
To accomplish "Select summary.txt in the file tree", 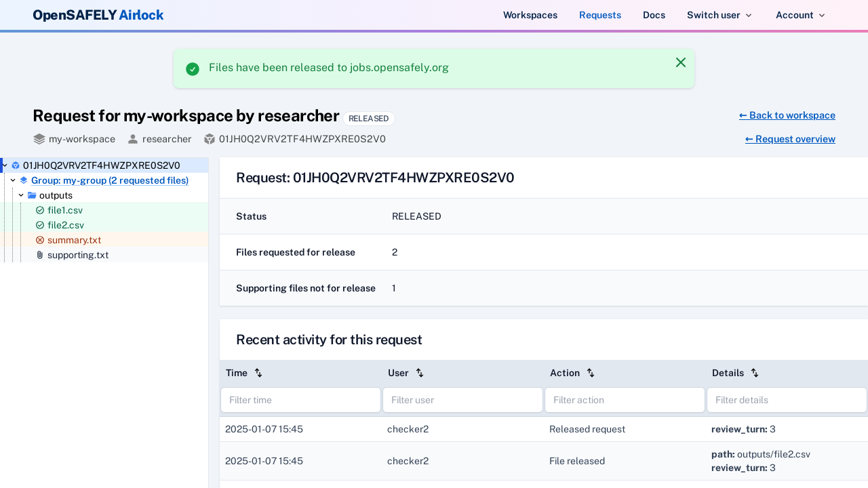I will tap(74, 240).
